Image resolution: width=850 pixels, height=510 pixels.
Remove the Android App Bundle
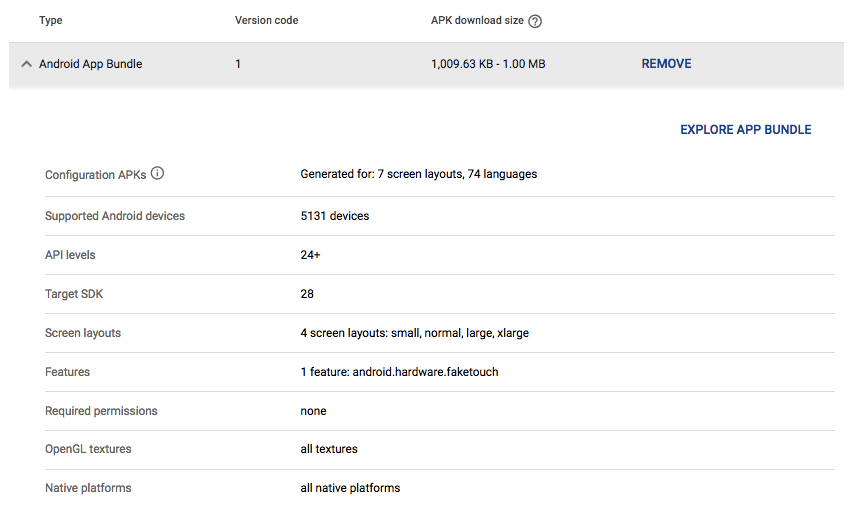[666, 64]
